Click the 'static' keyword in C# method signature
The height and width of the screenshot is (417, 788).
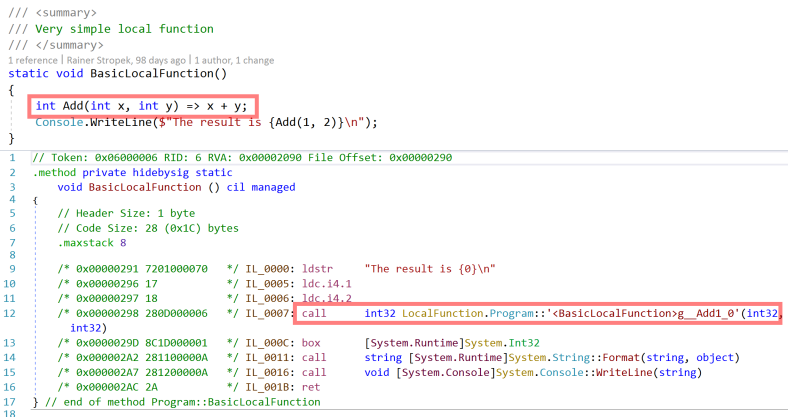(28, 73)
